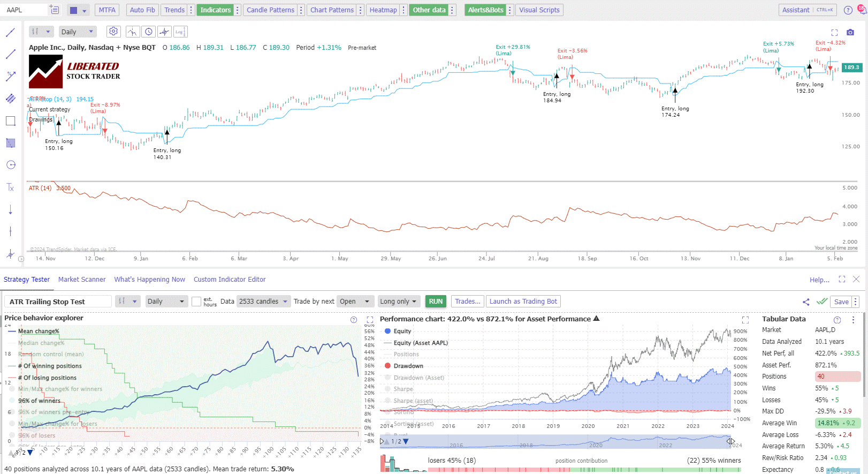Select the line drawing tool in the sidebar

(x=10, y=32)
